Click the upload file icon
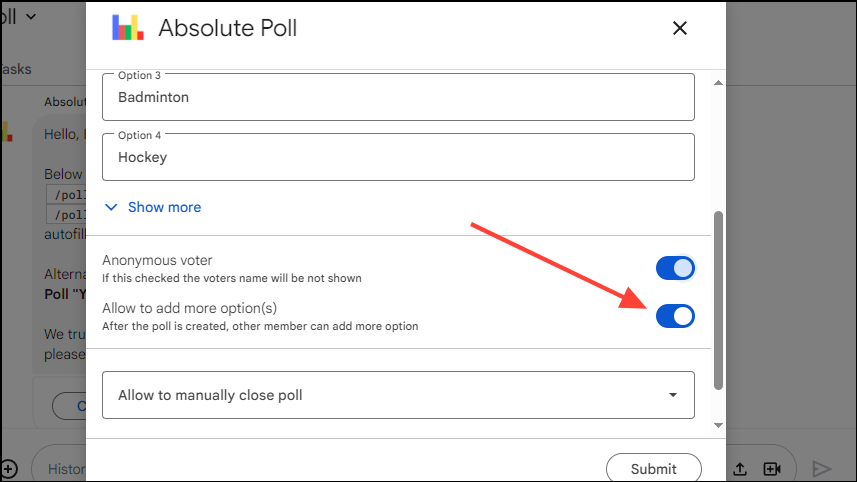The width and height of the screenshot is (857, 482). (741, 468)
